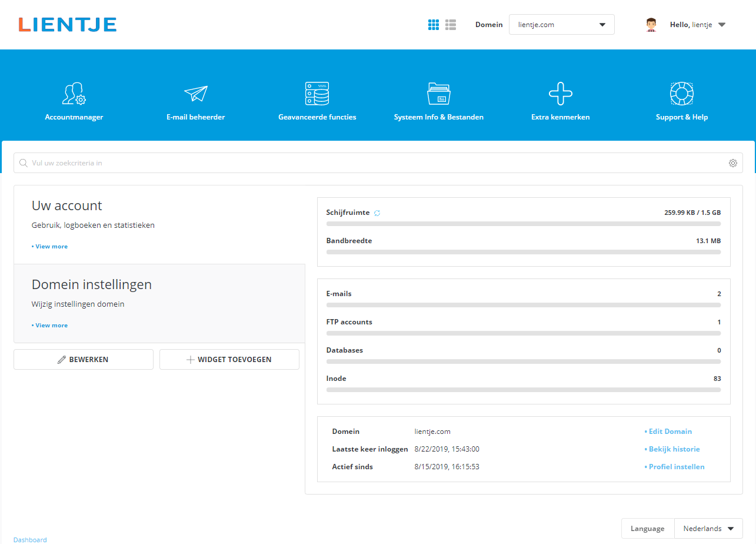This screenshot has width=756, height=544.
Task: Open the Extra kenmerken section
Action: pos(560,99)
